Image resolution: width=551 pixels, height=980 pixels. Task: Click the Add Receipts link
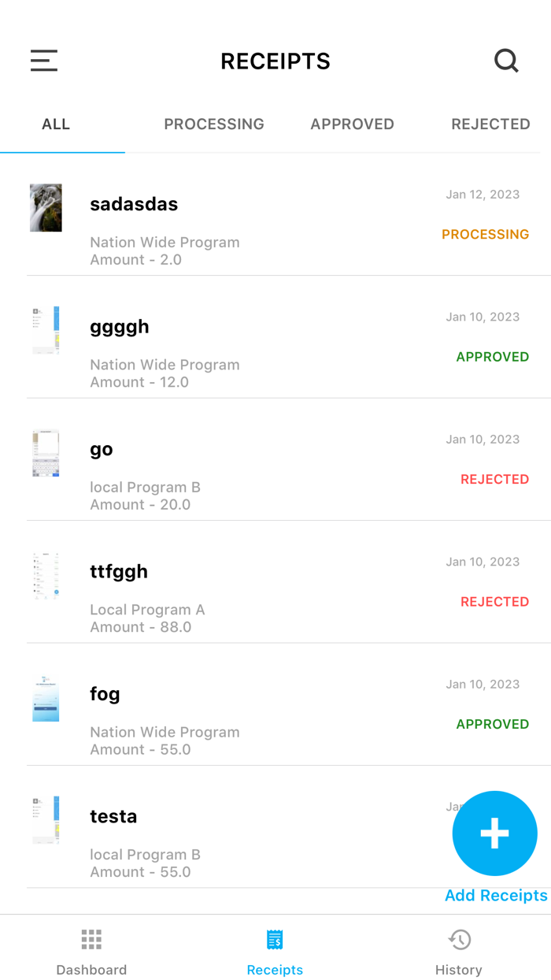(x=496, y=896)
